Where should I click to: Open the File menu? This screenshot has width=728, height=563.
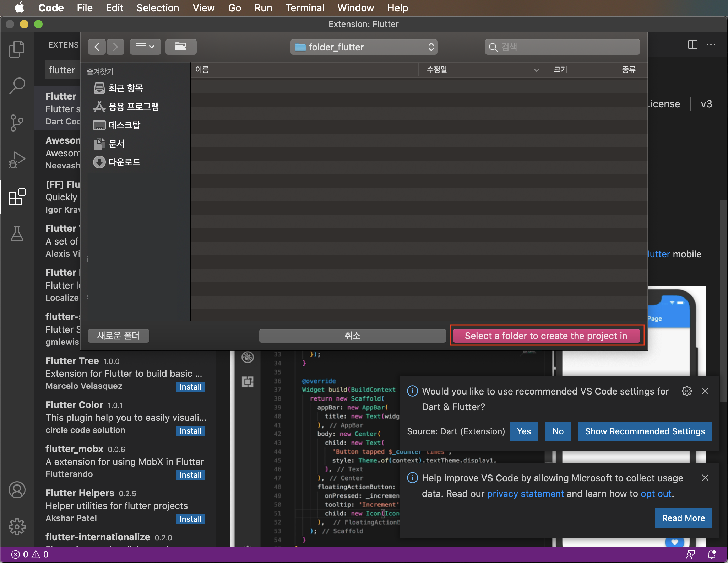coord(85,8)
